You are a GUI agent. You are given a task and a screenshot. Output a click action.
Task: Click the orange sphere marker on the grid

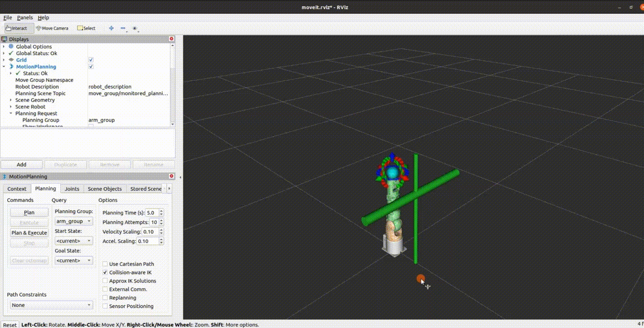[x=421, y=278]
